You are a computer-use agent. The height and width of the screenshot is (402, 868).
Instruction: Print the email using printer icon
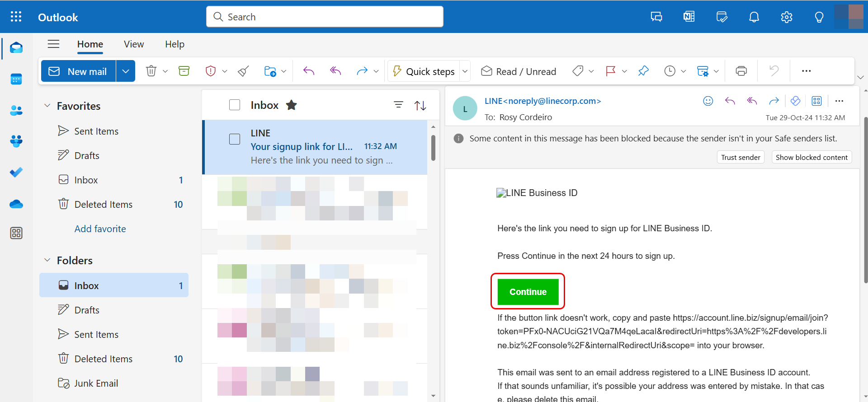click(741, 71)
